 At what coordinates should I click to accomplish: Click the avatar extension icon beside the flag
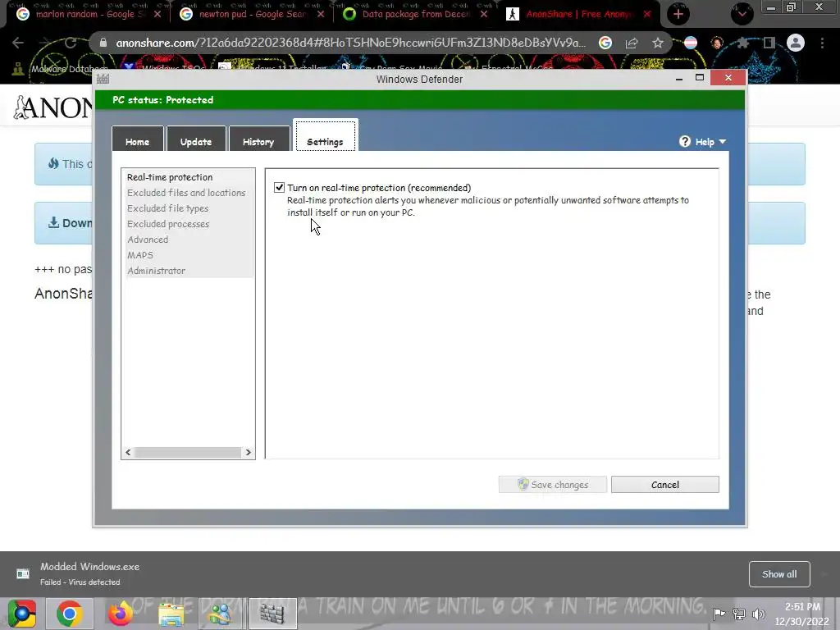click(717, 43)
